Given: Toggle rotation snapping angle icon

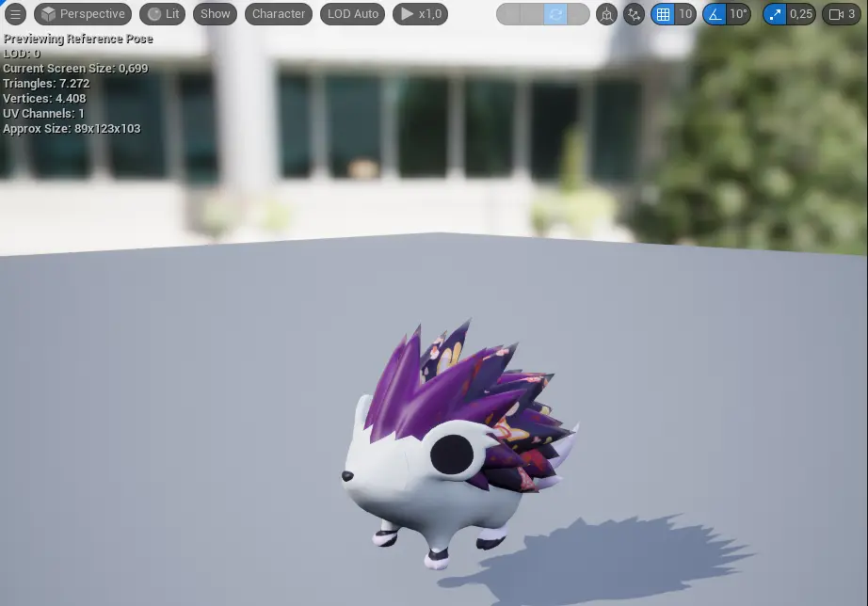Looking at the screenshot, I should (715, 14).
